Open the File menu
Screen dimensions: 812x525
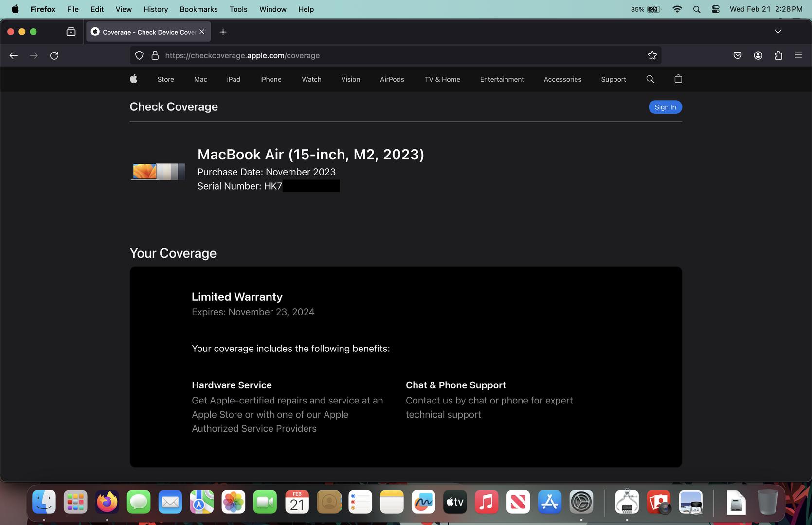73,9
